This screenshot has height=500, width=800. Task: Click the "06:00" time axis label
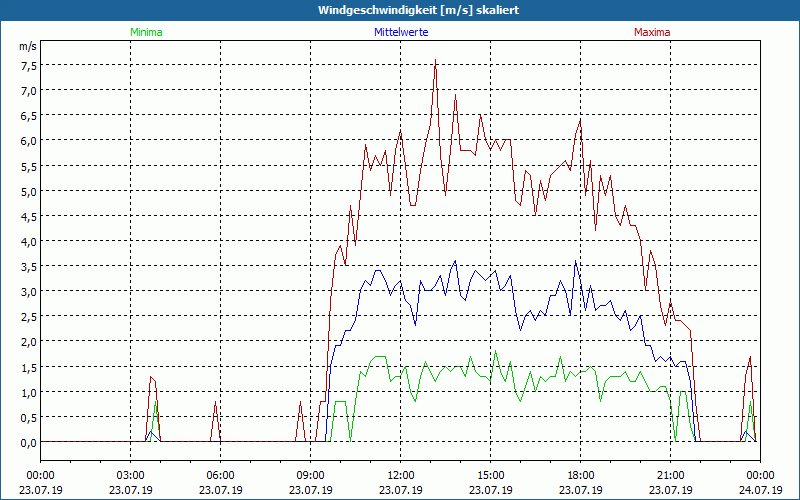point(220,476)
